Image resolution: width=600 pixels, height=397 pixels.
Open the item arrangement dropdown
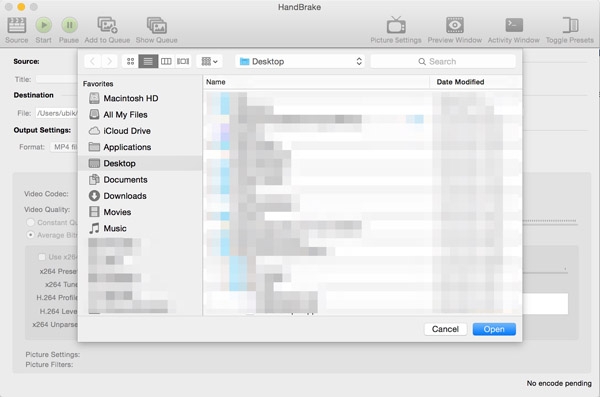tap(209, 61)
